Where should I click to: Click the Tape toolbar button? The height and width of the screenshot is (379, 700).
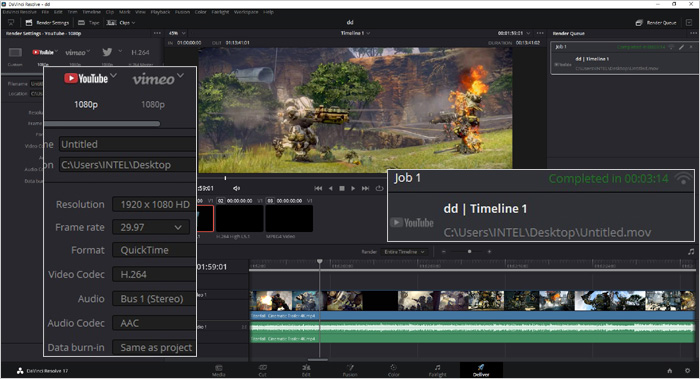(x=88, y=22)
